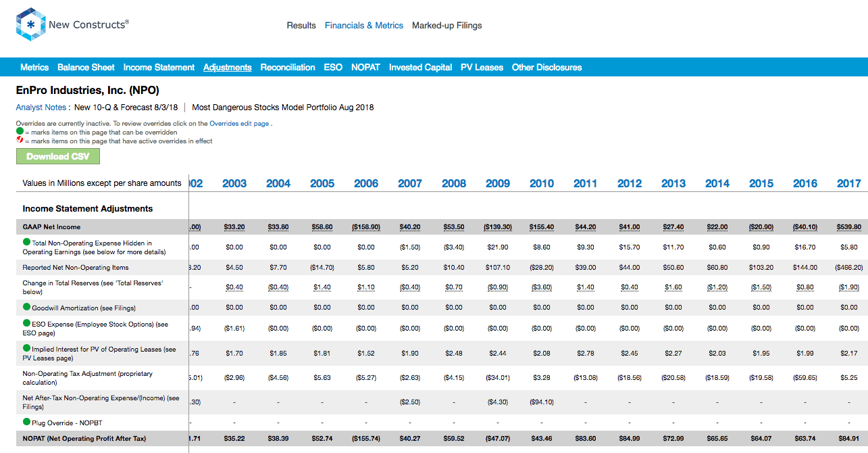The width and height of the screenshot is (868, 453).
Task: Open the Analyst Notes link
Action: (x=41, y=108)
